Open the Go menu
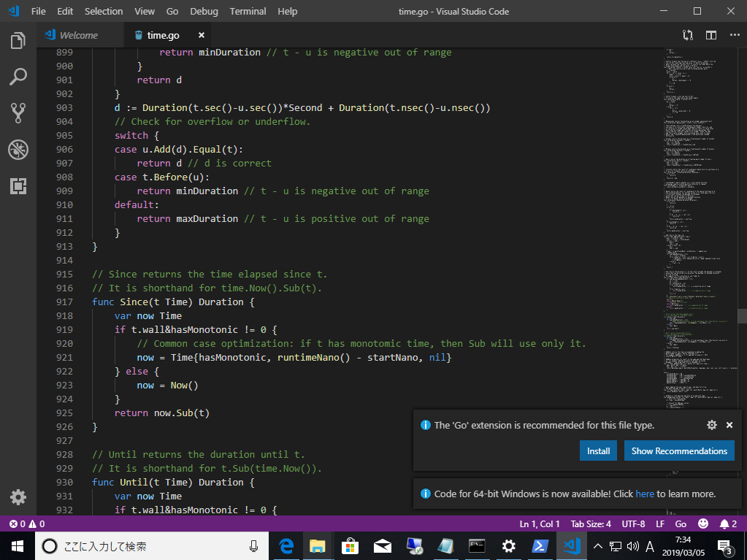 click(172, 11)
